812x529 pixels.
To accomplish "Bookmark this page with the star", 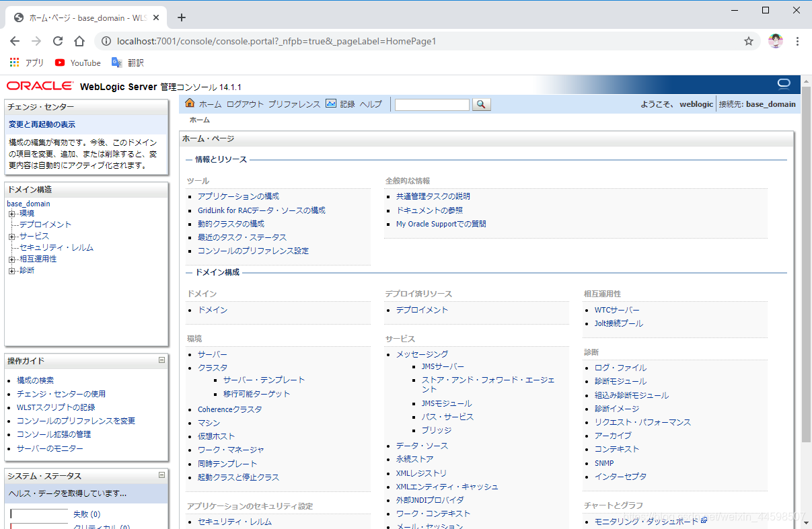I will (x=749, y=41).
